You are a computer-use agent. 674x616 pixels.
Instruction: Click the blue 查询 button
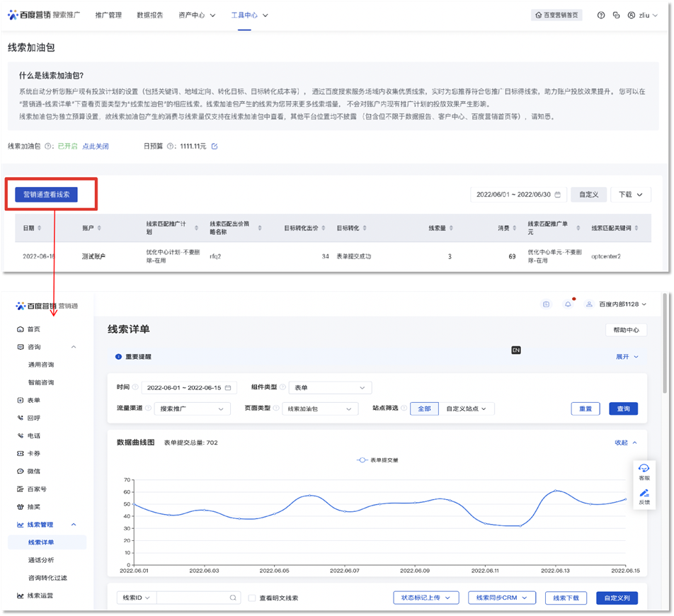pyautogui.click(x=623, y=409)
